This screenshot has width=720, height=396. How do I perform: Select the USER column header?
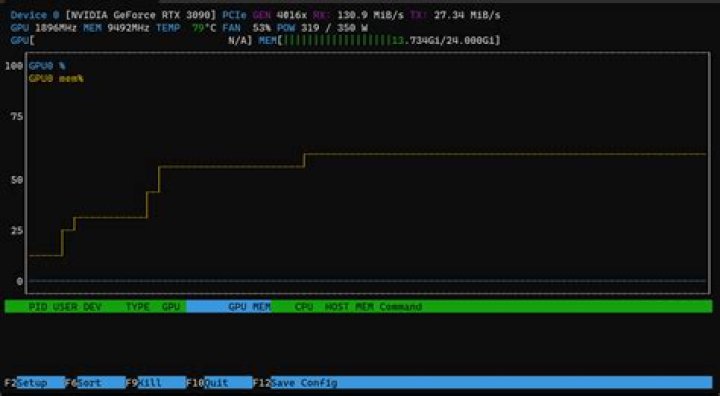pyautogui.click(x=65, y=306)
